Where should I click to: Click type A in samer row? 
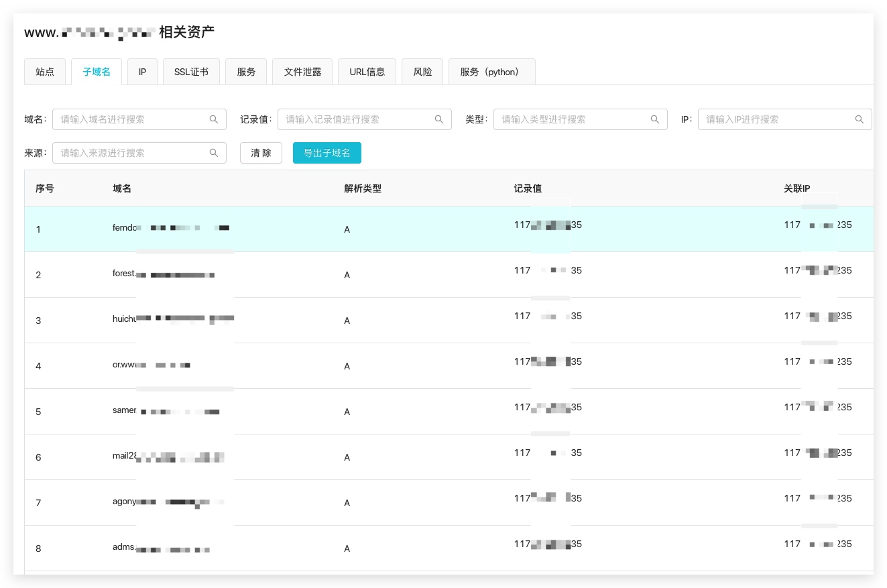click(347, 412)
